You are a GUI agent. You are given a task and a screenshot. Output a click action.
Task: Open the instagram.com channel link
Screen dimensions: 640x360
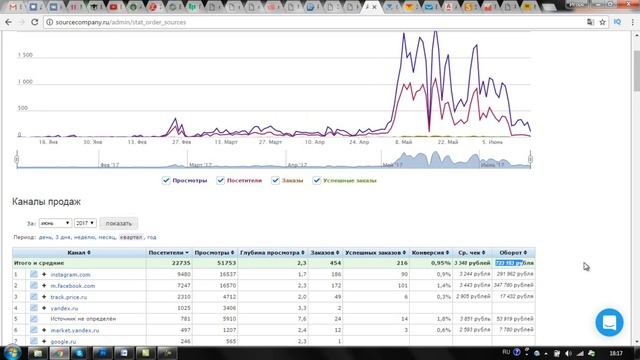pyautogui.click(x=70, y=275)
